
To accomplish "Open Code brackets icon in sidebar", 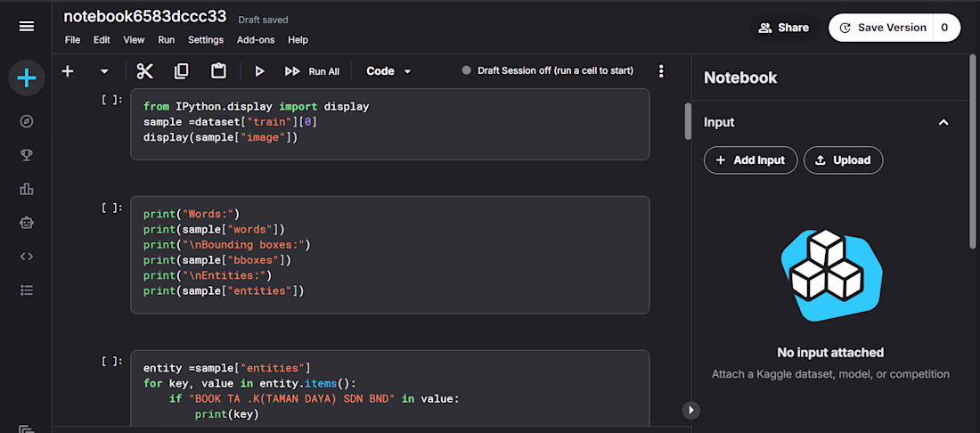I will (x=26, y=257).
